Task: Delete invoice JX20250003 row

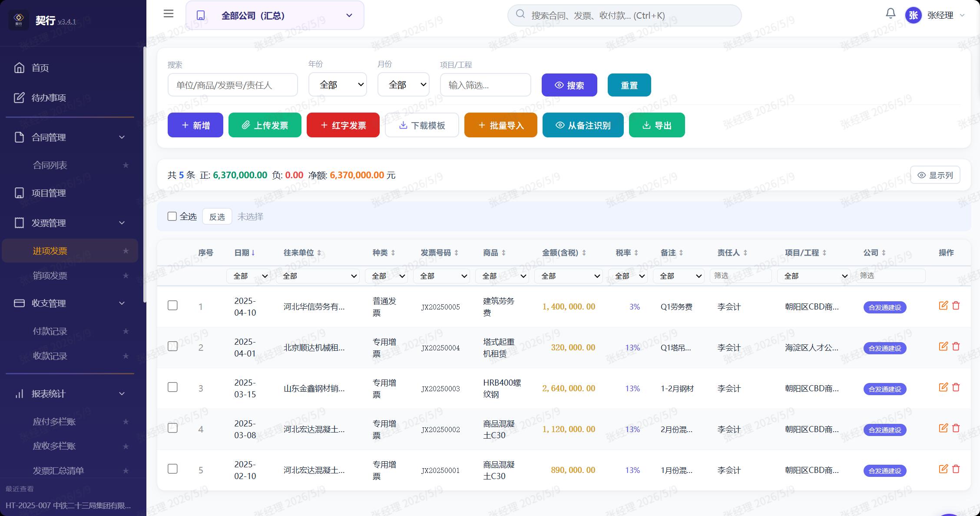Action: 956,387
